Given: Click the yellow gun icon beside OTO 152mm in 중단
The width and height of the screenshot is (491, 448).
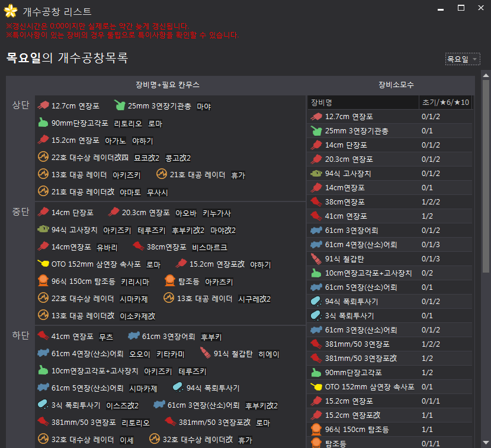Looking at the screenshot, I should pos(43,264).
